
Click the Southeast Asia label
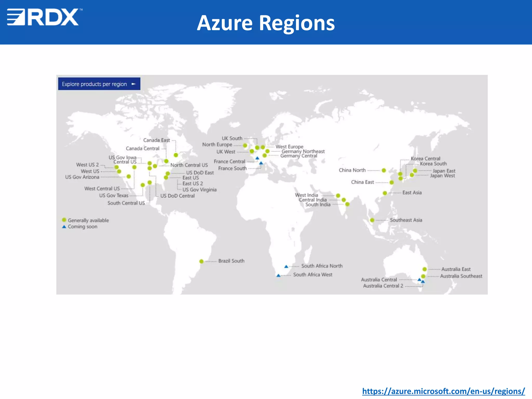[406, 220]
